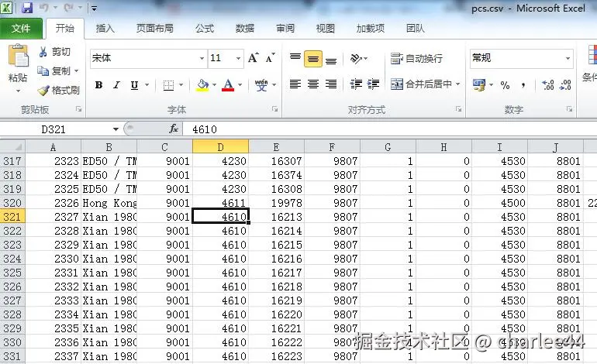Click the Hong Kong cell in row 320
597x364 pixels.
pos(109,203)
